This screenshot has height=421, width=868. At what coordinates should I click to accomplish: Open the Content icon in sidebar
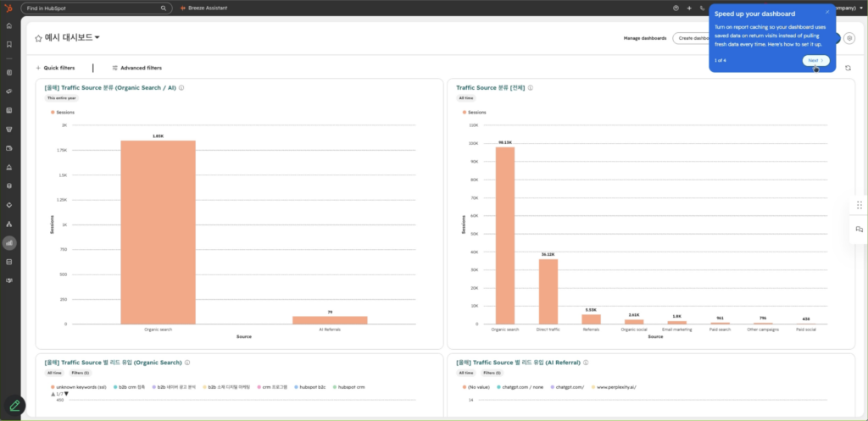(8, 110)
